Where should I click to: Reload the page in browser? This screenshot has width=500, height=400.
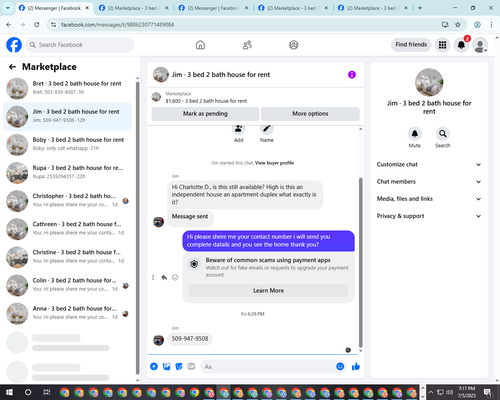(x=37, y=25)
